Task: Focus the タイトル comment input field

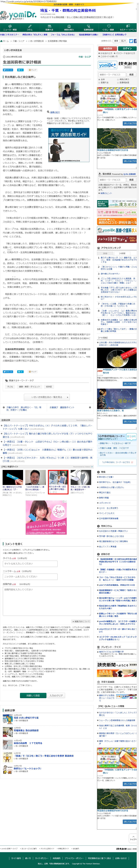Action: click(30, 563)
